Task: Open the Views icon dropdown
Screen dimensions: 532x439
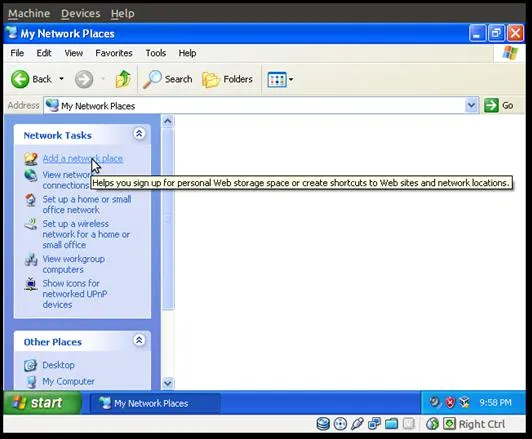Action: 280,80
